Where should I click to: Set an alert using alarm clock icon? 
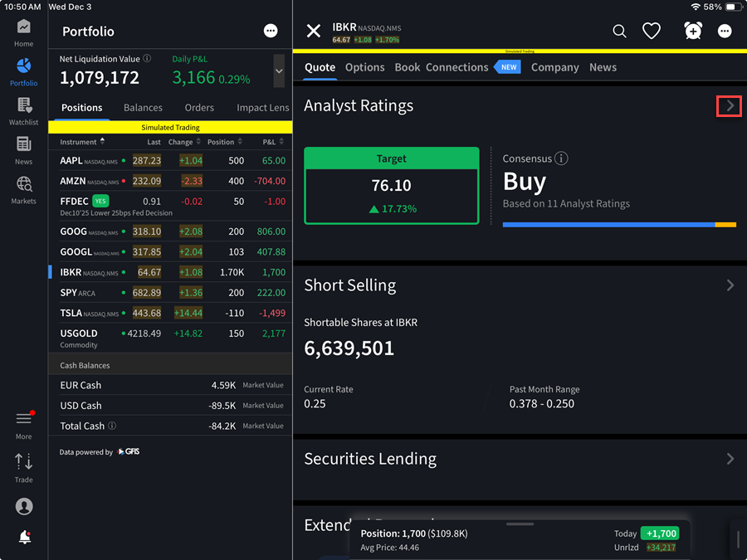(692, 31)
